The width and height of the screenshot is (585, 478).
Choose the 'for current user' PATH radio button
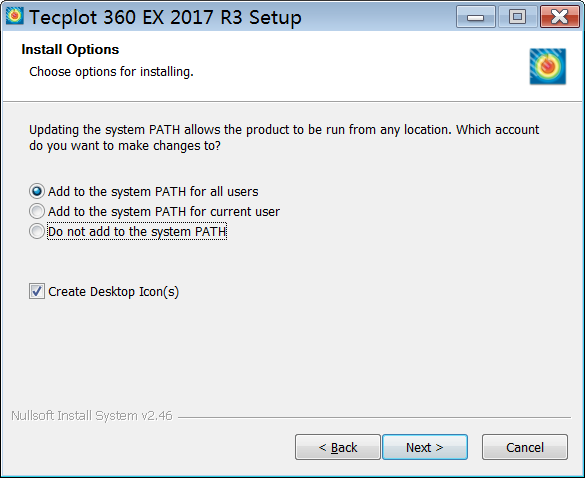click(37, 211)
